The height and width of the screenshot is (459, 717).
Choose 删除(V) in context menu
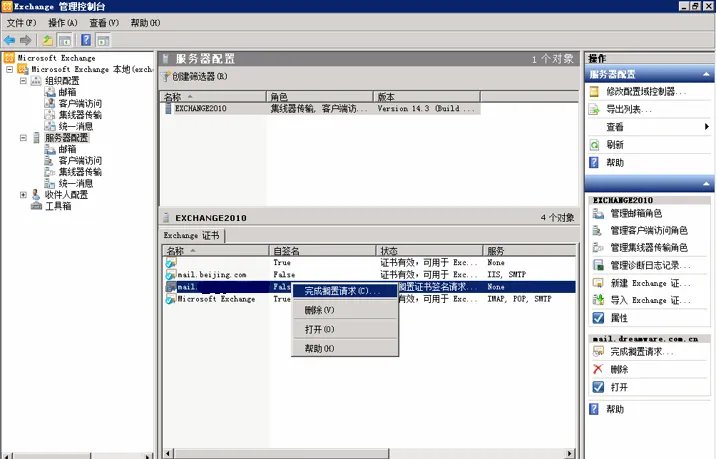pos(345,310)
